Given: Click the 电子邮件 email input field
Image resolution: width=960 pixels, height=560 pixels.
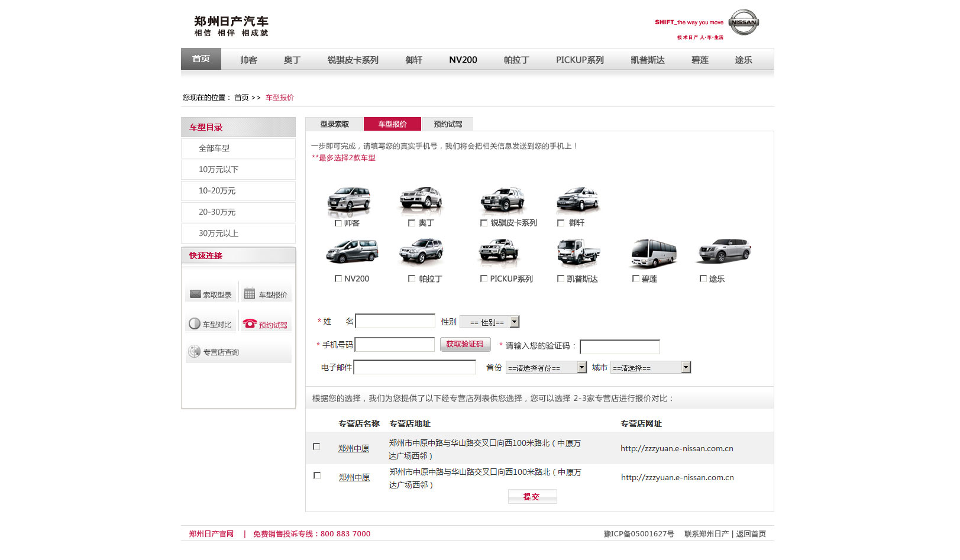Looking at the screenshot, I should click(x=415, y=367).
